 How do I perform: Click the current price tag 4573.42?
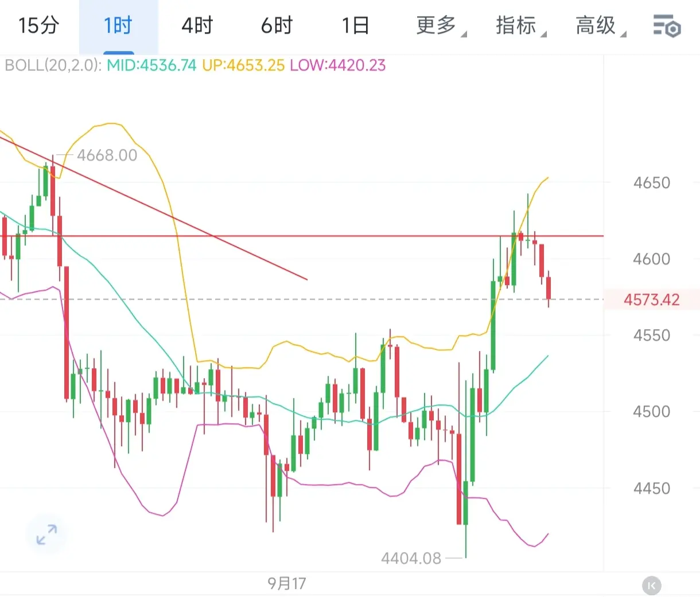[x=652, y=300]
